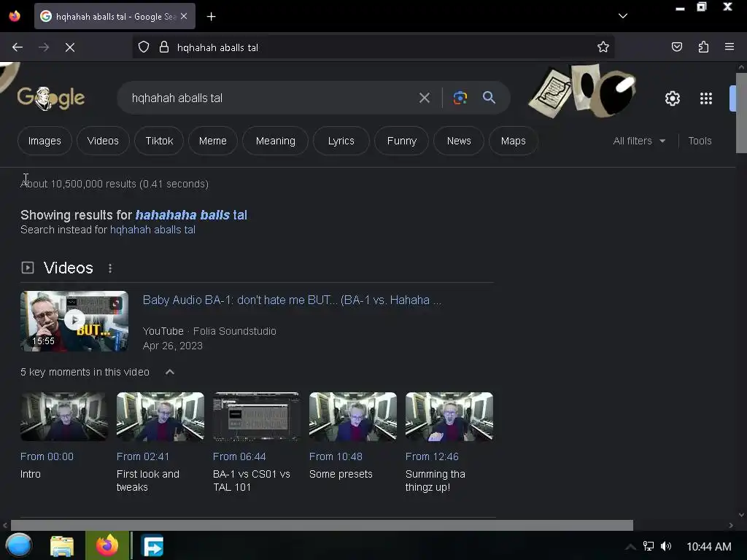Screen dimensions: 747x560
Task: Open a new browser tab
Action: (211, 17)
